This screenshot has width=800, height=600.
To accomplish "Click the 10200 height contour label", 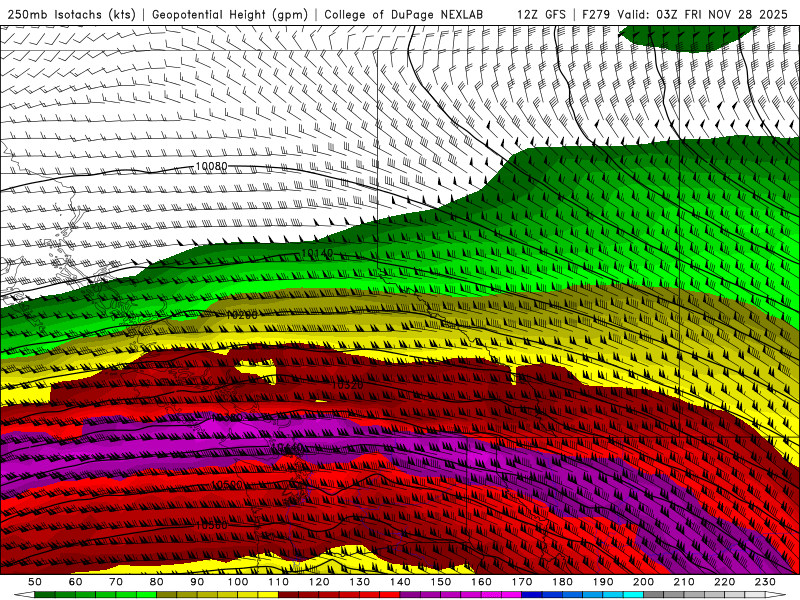I will (x=242, y=315).
